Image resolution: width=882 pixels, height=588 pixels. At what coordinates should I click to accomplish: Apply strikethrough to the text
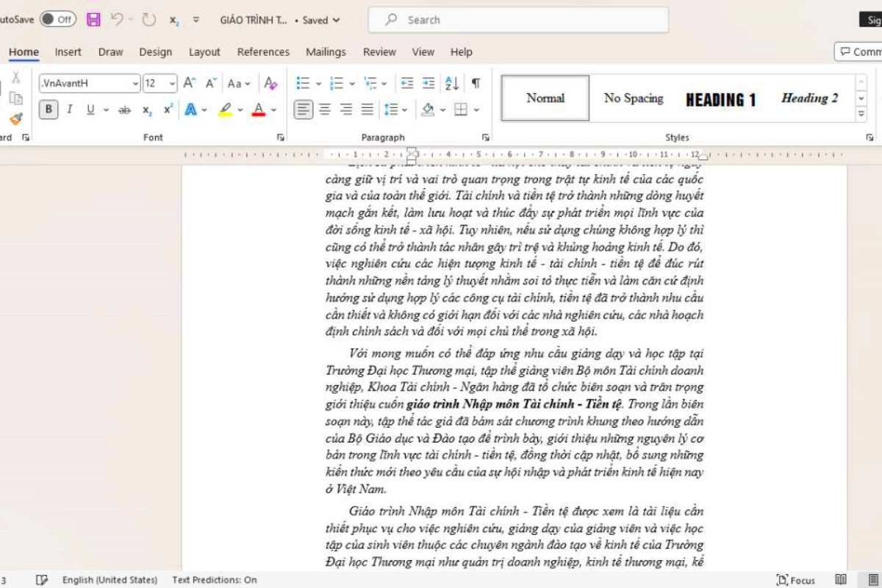pyautogui.click(x=125, y=110)
